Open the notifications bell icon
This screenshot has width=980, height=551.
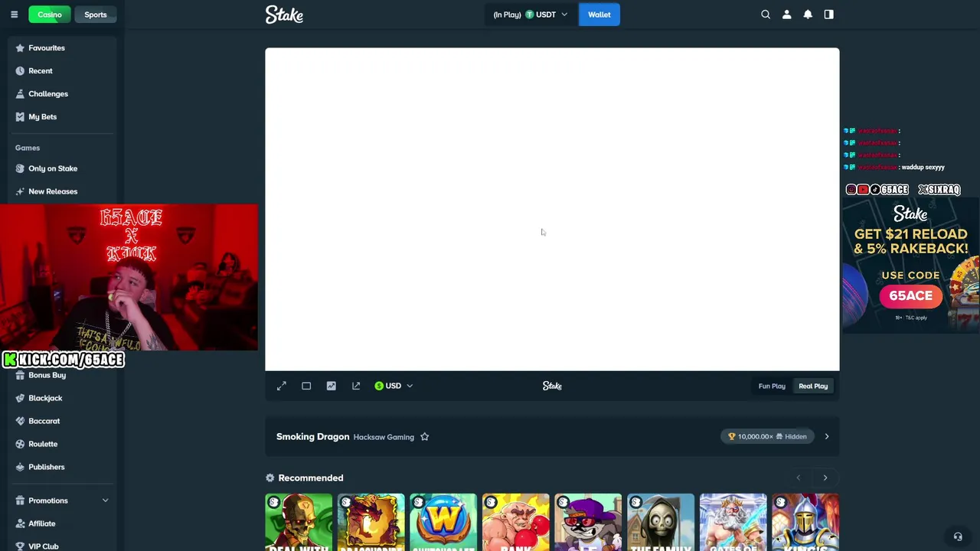pos(808,15)
